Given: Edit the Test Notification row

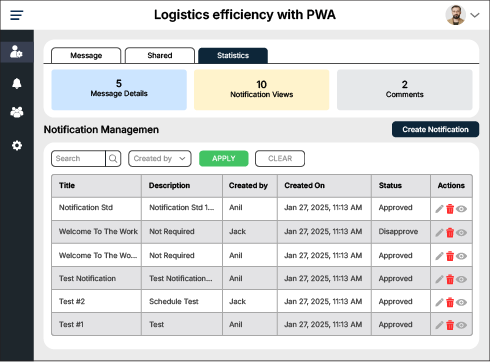Looking at the screenshot, I should click(439, 279).
